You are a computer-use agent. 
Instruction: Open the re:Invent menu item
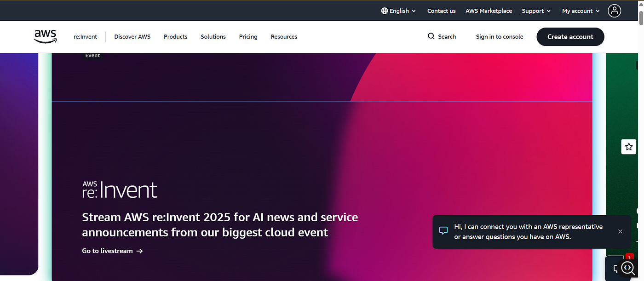(86, 36)
